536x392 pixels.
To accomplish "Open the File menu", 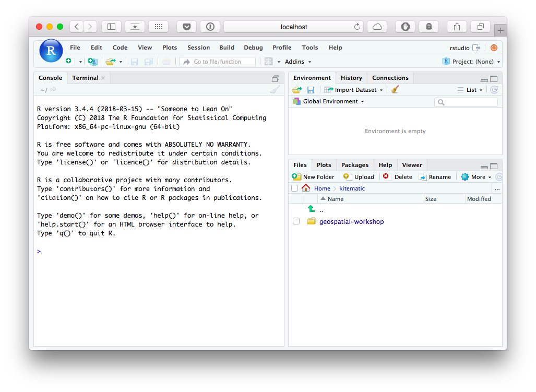I will [x=75, y=47].
